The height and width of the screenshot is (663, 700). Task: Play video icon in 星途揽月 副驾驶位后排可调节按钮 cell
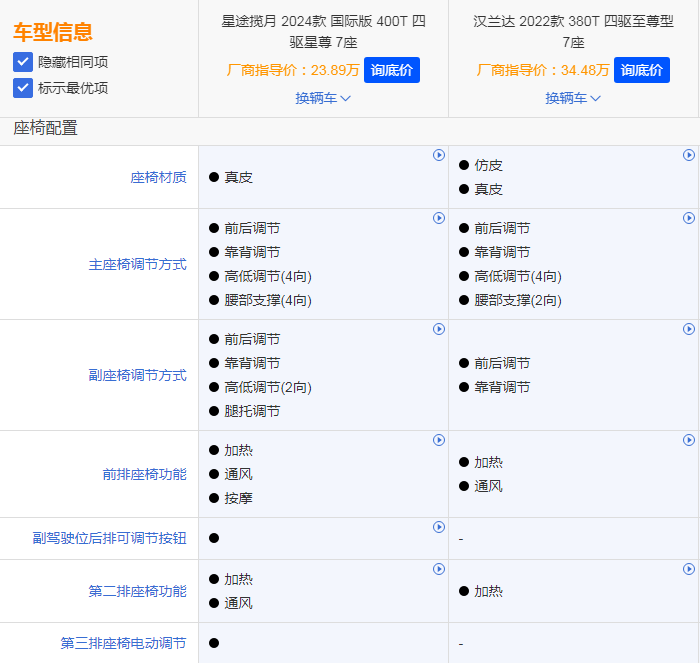439,527
